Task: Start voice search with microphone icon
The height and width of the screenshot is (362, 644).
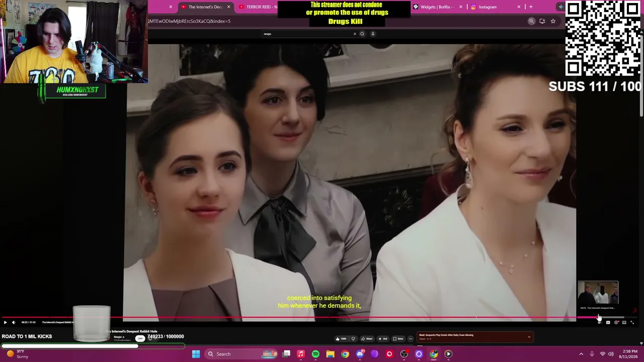Action: click(373, 34)
